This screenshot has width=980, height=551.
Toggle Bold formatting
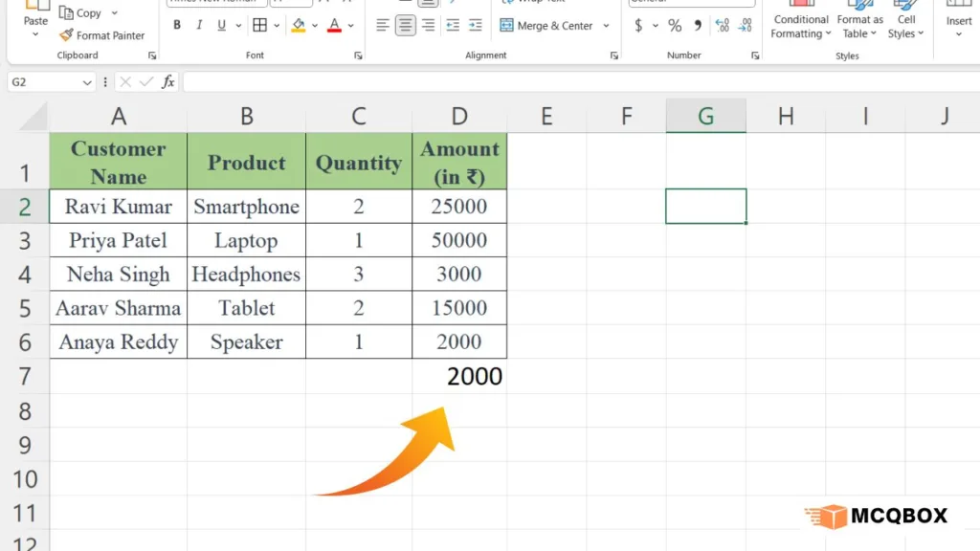pos(178,26)
